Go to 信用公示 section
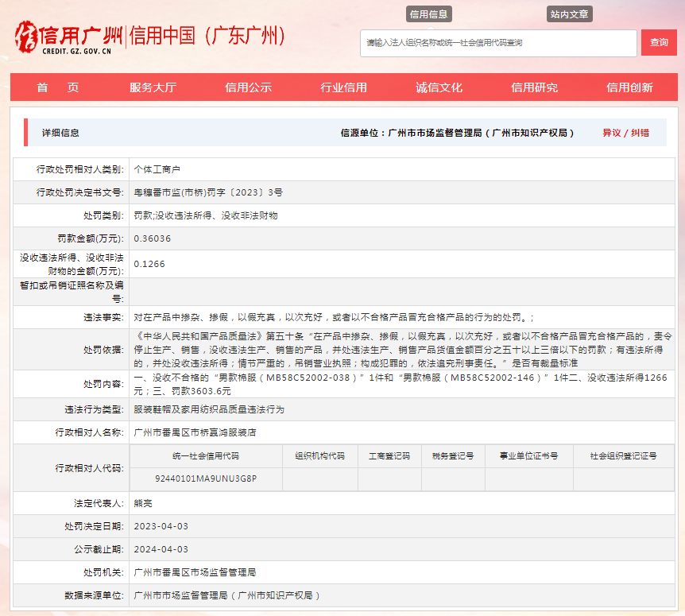Viewport: 685px width, 616px height. point(248,87)
